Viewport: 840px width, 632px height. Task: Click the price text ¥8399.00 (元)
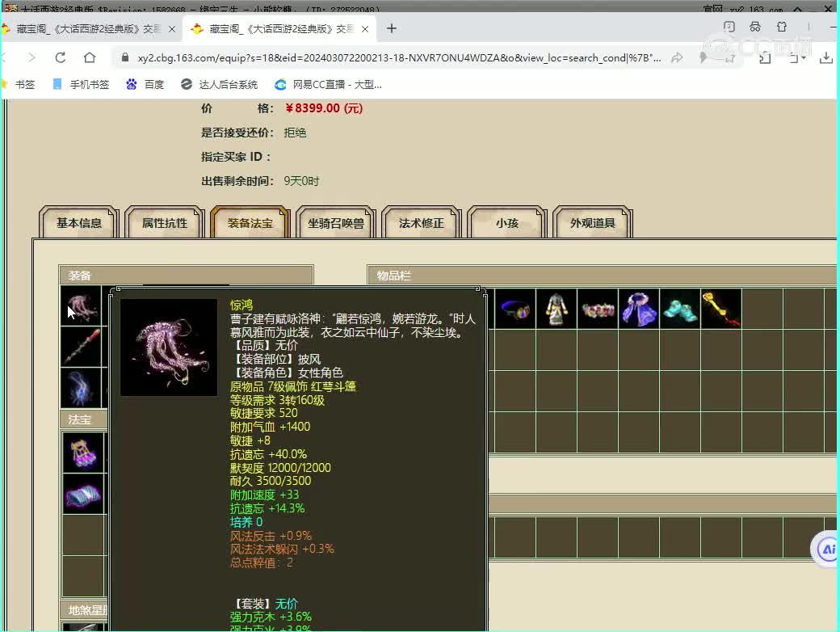[324, 108]
